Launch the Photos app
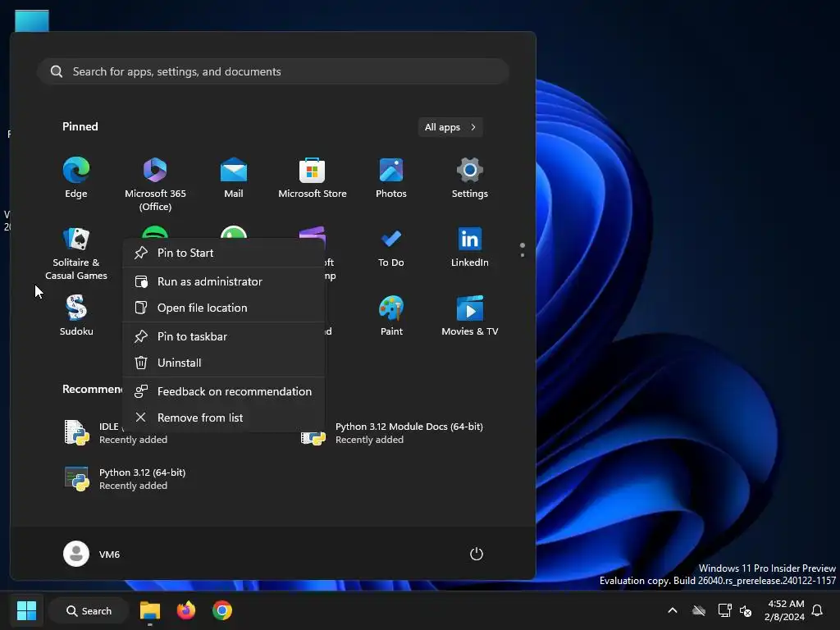This screenshot has width=840, height=630. point(391,178)
